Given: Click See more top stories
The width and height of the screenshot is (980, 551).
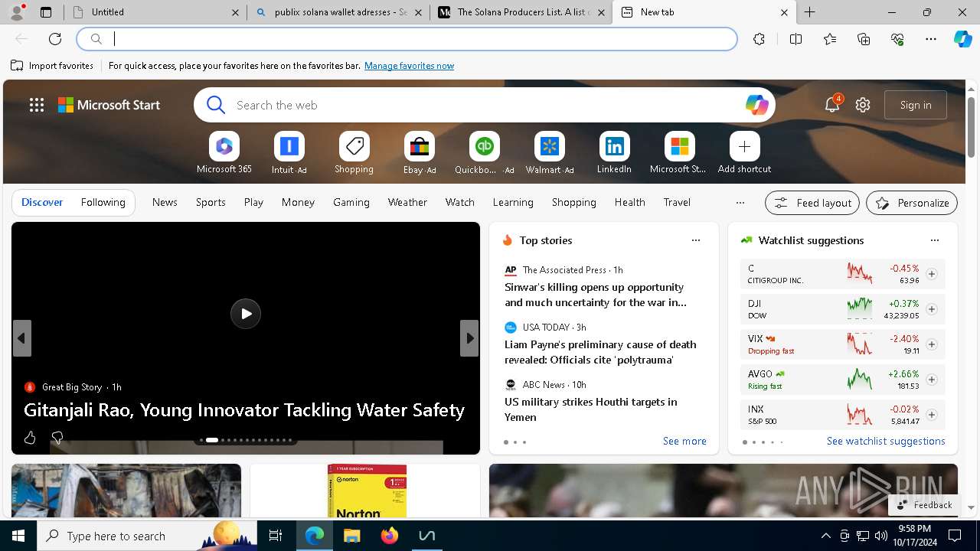Looking at the screenshot, I should (x=684, y=441).
